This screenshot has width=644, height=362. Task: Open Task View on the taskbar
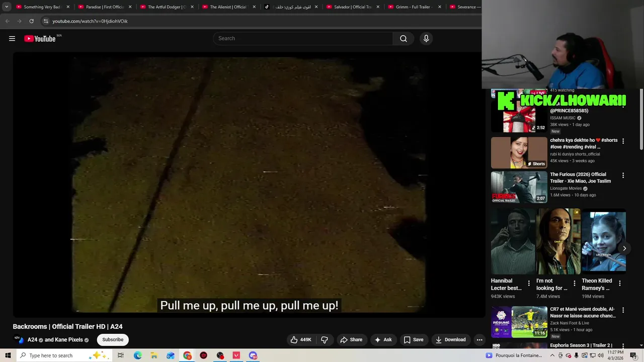[x=121, y=355]
